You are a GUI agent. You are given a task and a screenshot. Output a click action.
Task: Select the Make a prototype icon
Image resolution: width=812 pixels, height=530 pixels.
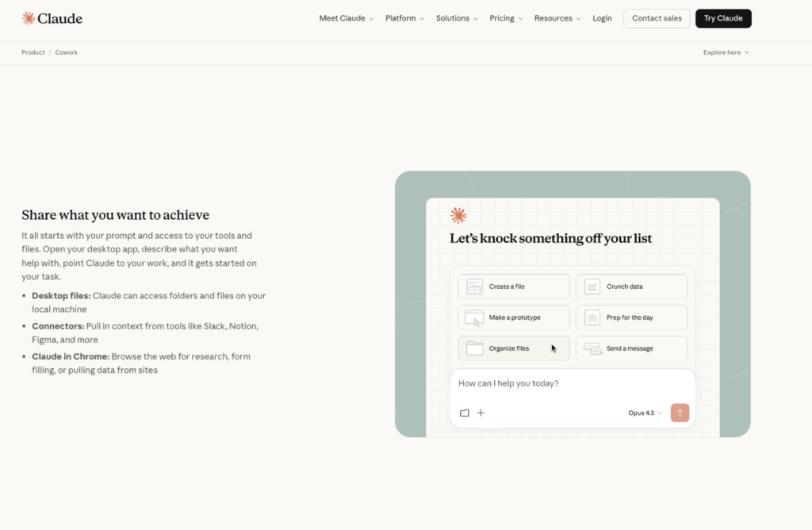point(474,317)
